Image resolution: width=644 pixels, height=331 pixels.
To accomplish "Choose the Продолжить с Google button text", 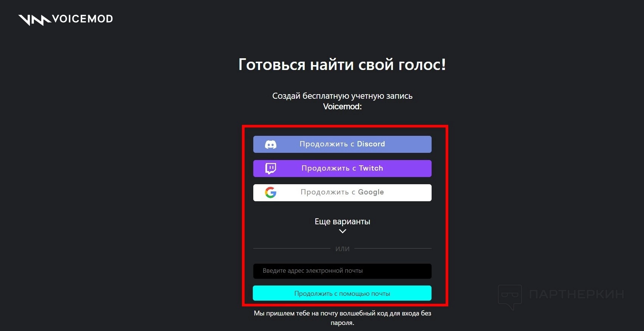I will point(342,192).
